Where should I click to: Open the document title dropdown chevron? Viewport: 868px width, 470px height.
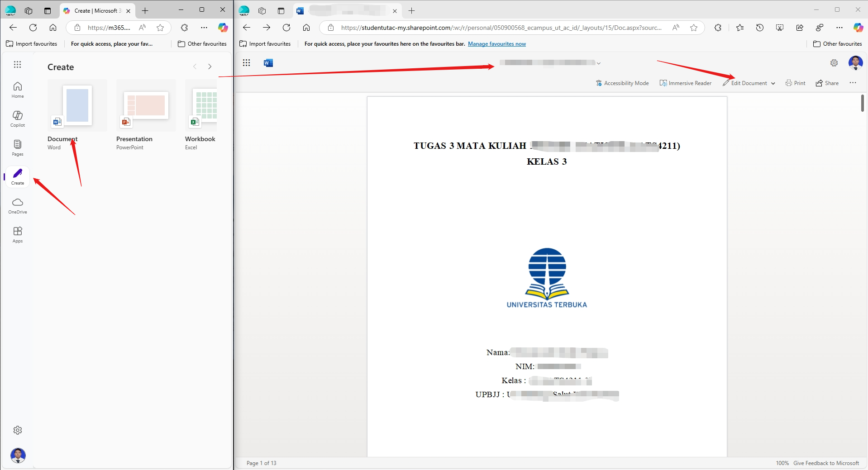(599, 63)
